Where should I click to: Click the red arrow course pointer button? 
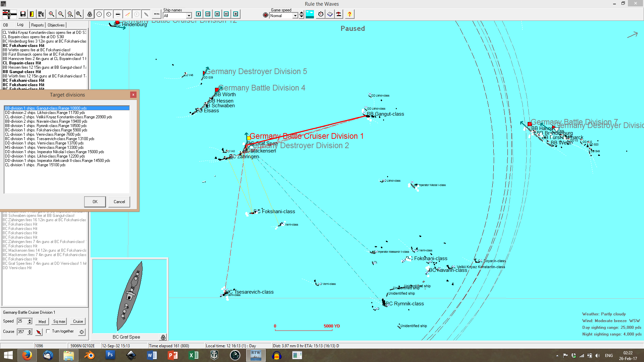tap(39, 332)
